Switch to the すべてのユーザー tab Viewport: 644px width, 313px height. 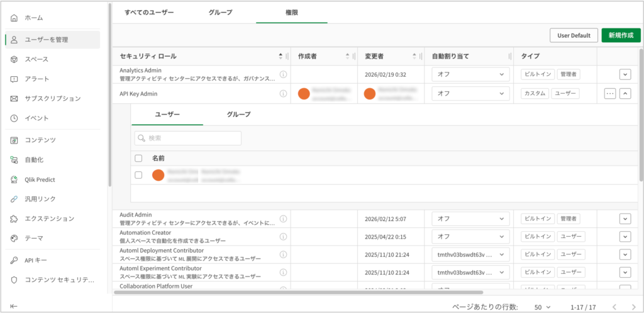click(150, 12)
